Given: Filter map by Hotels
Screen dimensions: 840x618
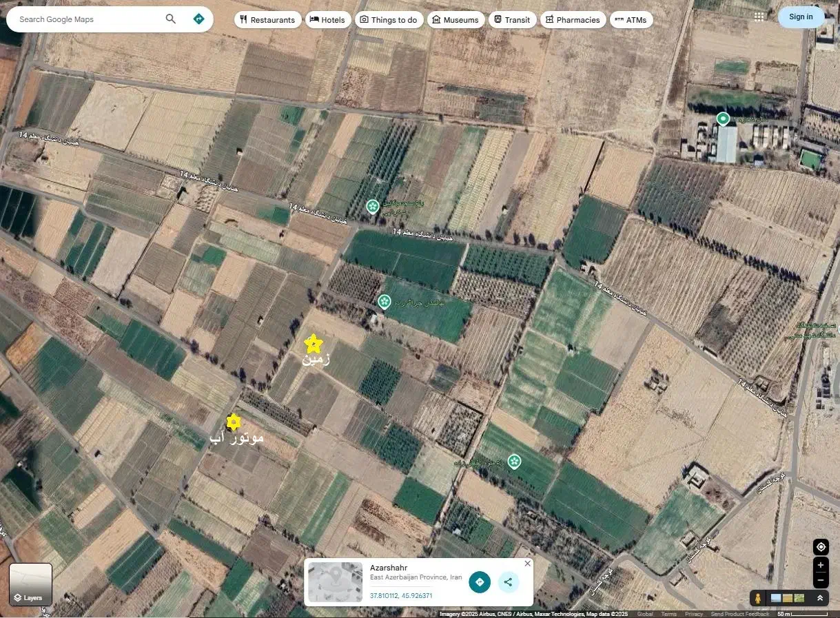Looking at the screenshot, I should click(328, 20).
